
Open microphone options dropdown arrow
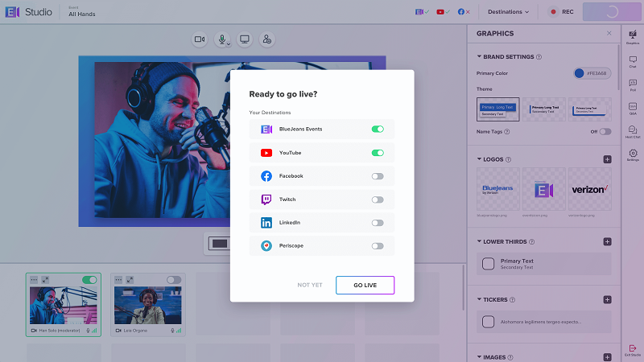tap(229, 44)
